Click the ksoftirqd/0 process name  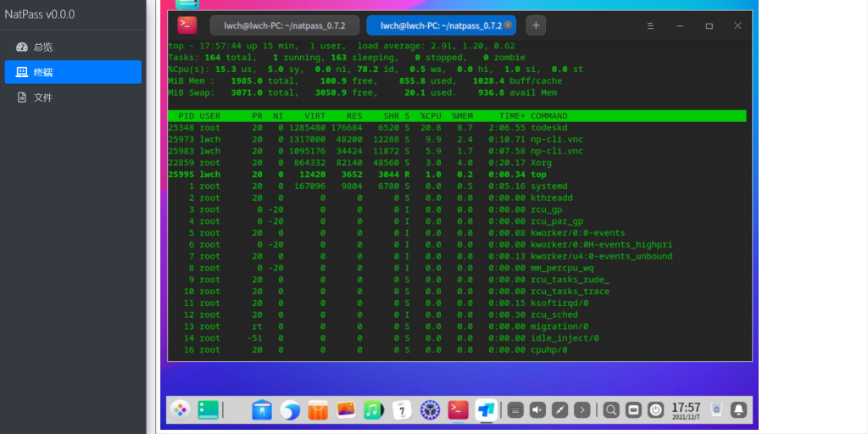pyautogui.click(x=559, y=303)
